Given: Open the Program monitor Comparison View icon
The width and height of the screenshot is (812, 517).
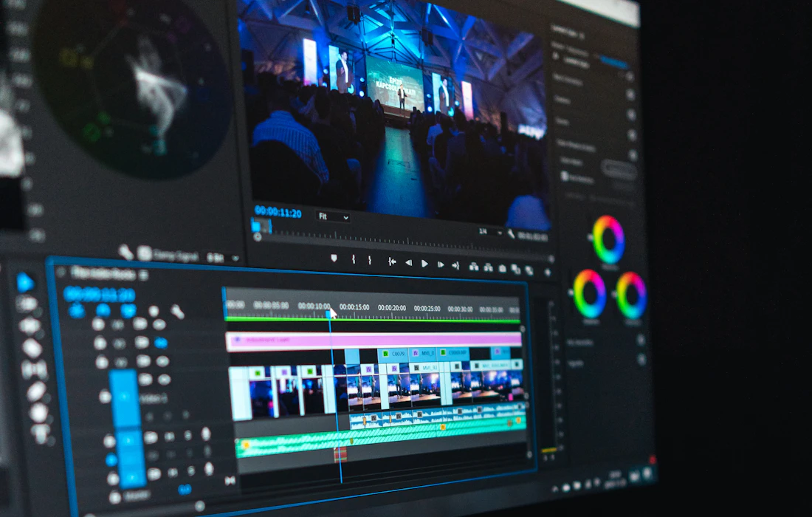Looking at the screenshot, I should (516, 270).
